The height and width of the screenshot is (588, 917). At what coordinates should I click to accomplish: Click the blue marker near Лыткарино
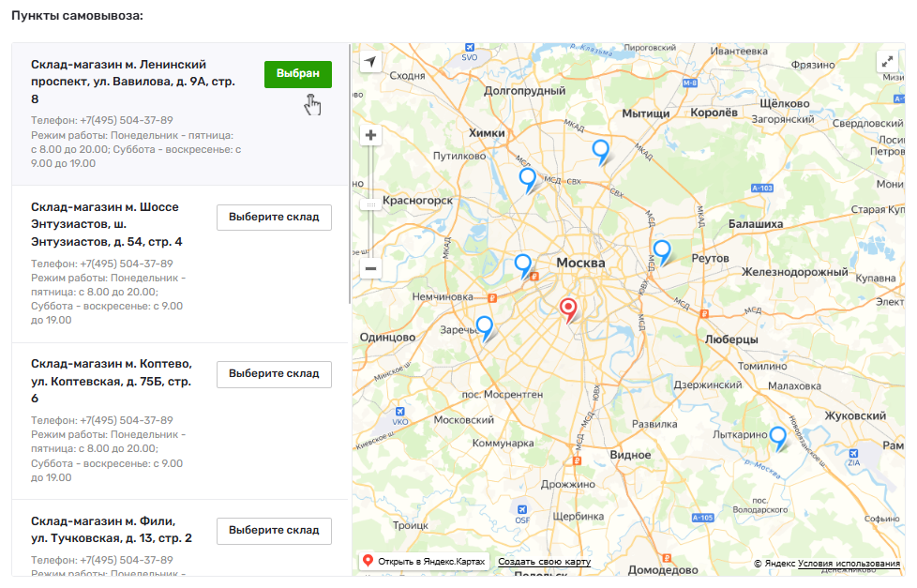pos(777,437)
